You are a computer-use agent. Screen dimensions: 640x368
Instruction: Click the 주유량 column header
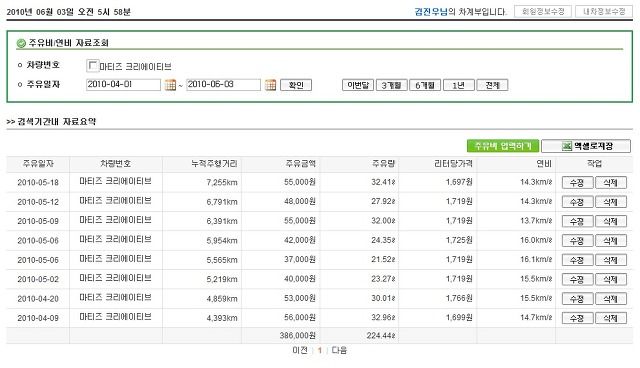[383, 164]
